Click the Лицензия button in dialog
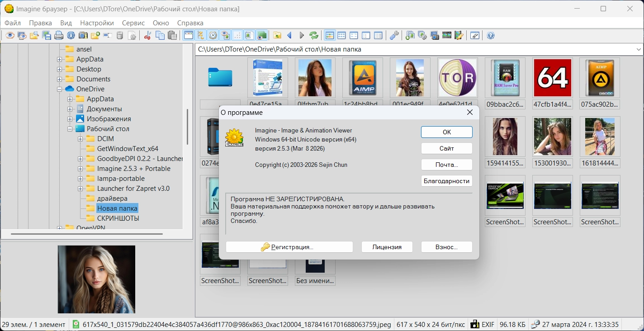The width and height of the screenshot is (644, 331). [387, 247]
